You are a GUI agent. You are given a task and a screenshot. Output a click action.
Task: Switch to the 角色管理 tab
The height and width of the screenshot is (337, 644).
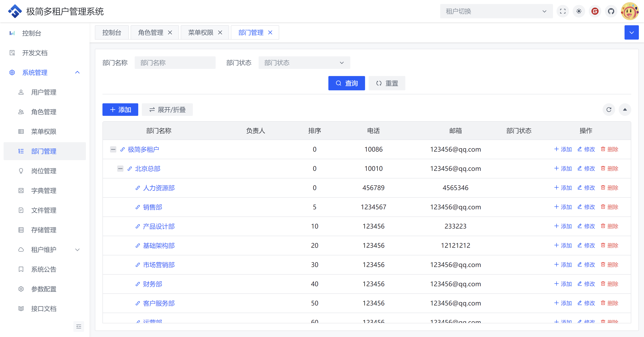pos(151,32)
